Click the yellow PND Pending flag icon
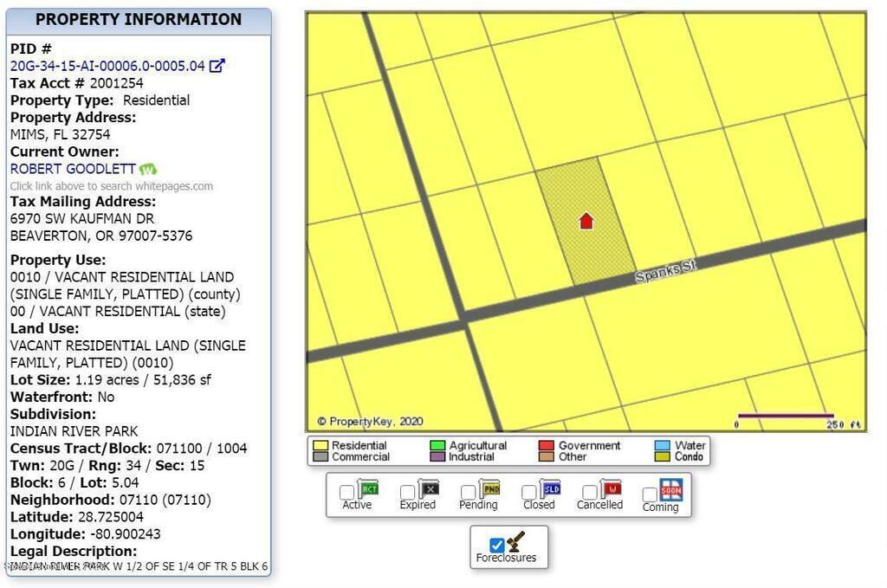887x588 pixels. click(490, 489)
